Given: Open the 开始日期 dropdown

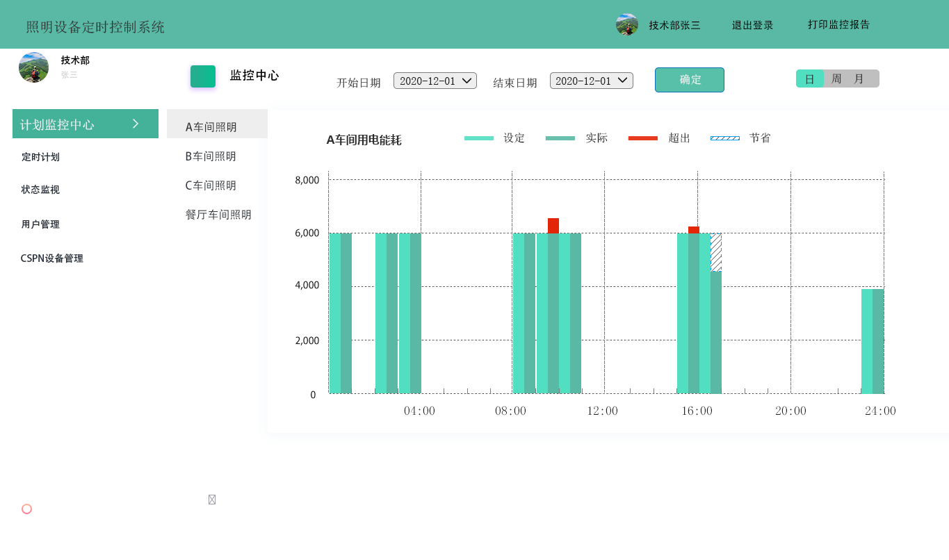Looking at the screenshot, I should coord(435,81).
